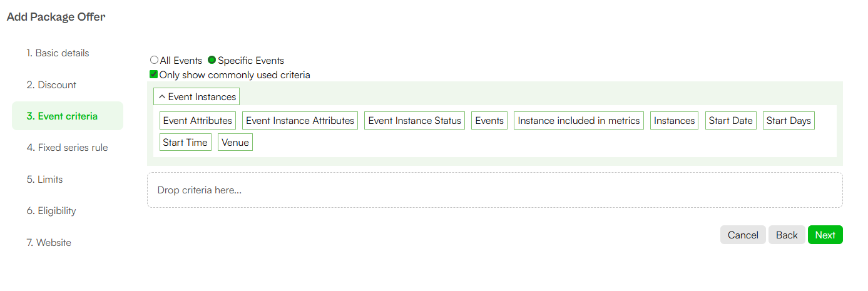Click the Drop criteria here area
Viewport: 868px width, 291px height.
click(495, 190)
